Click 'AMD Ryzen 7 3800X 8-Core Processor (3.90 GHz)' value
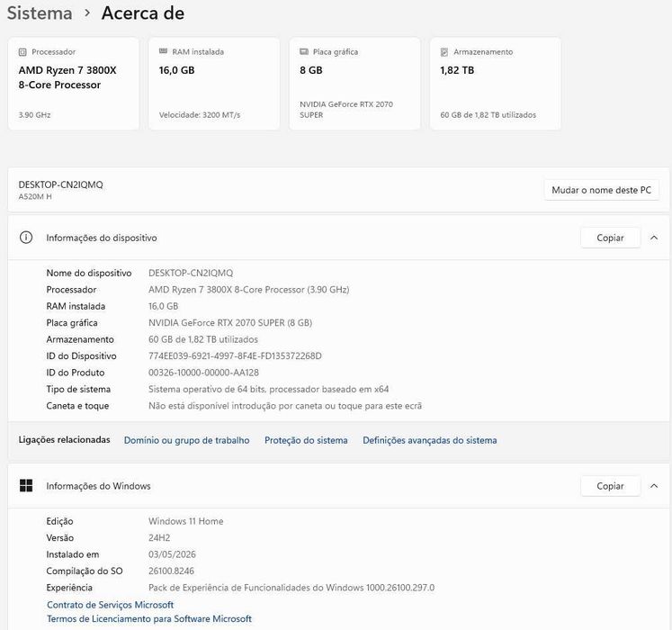 click(x=248, y=290)
